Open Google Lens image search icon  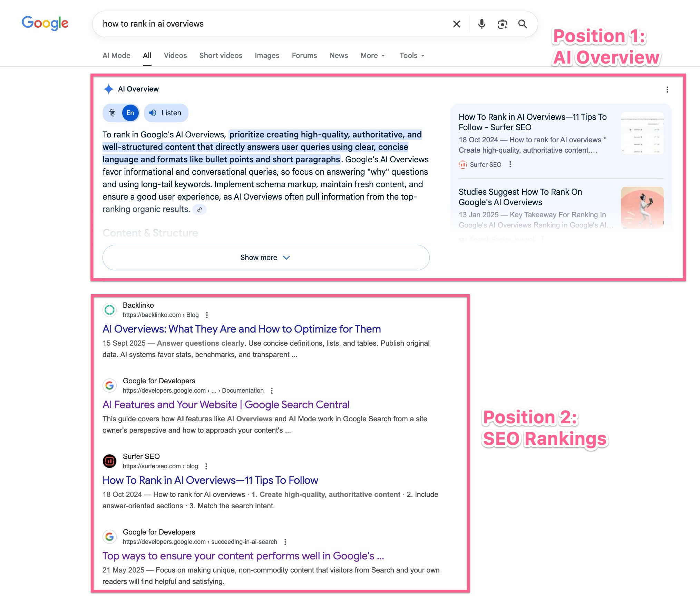(502, 24)
